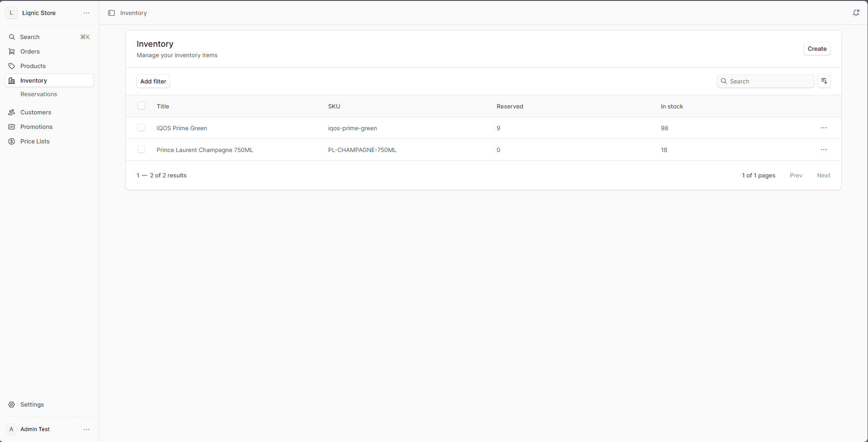Toggle the sidebar panel icon
The height and width of the screenshot is (442, 868).
pos(111,13)
